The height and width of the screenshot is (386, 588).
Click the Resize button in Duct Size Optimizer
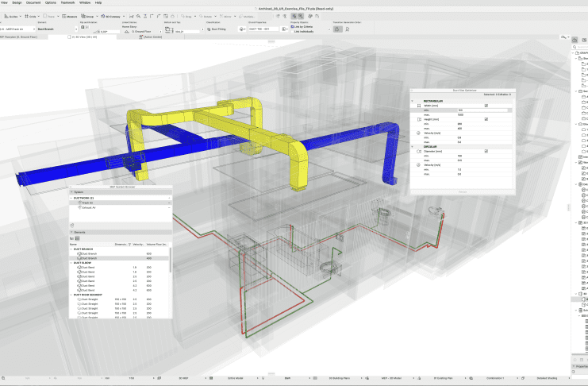462,191
